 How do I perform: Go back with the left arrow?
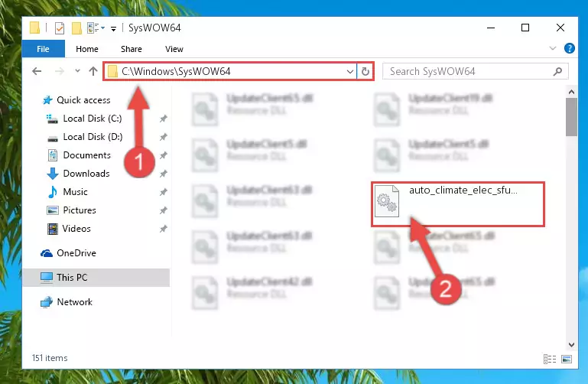(x=37, y=71)
